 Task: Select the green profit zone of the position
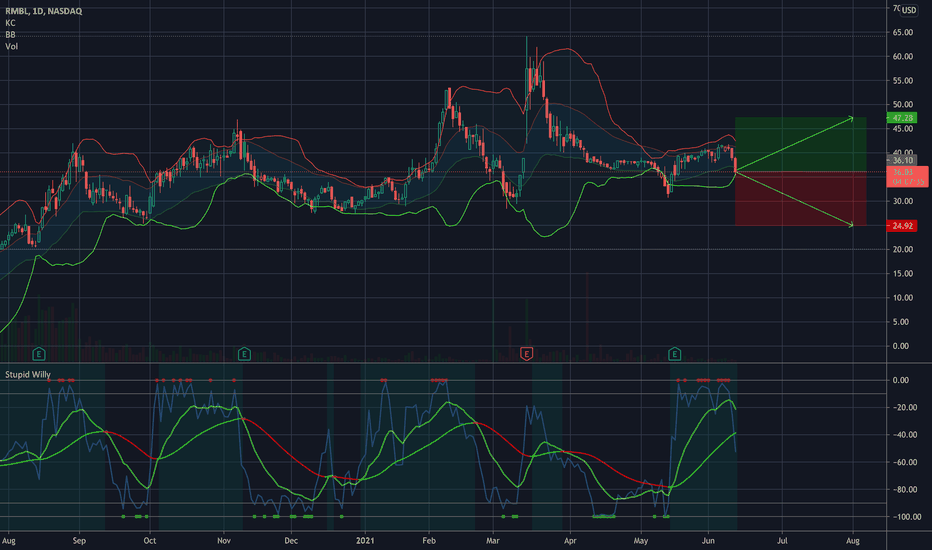coord(800,144)
